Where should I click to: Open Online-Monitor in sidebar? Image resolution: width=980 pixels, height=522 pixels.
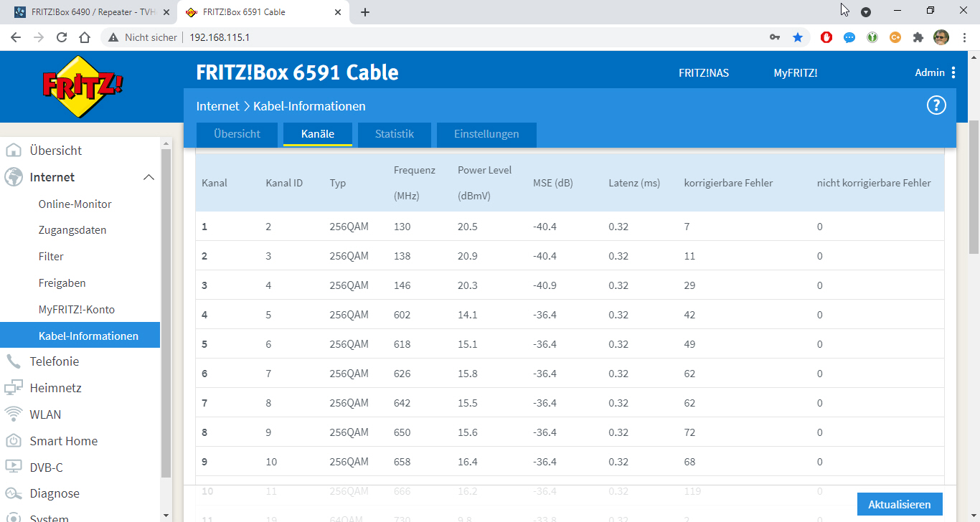click(75, 204)
